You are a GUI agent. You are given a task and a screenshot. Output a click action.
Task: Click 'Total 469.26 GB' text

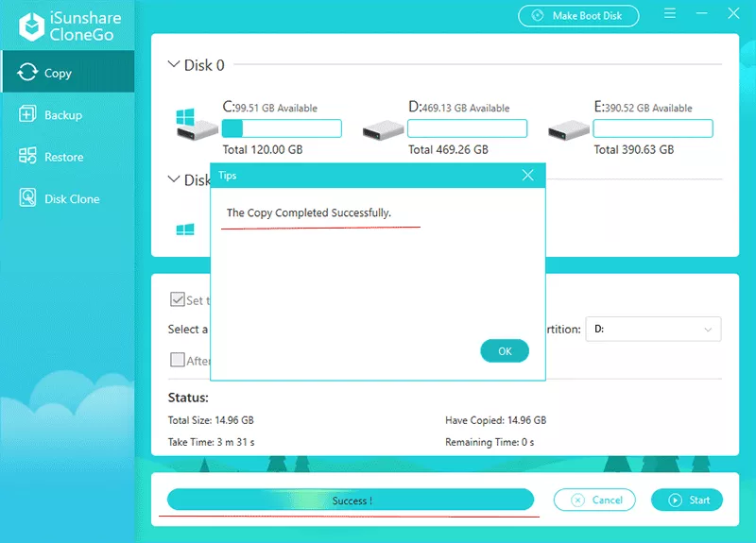pyautogui.click(x=448, y=150)
